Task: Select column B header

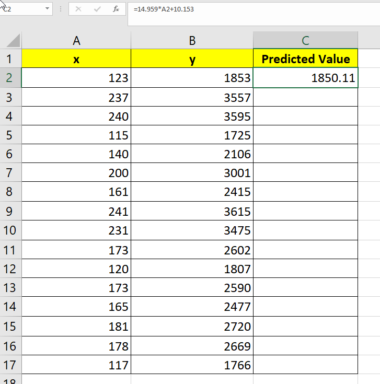Action: (x=192, y=41)
